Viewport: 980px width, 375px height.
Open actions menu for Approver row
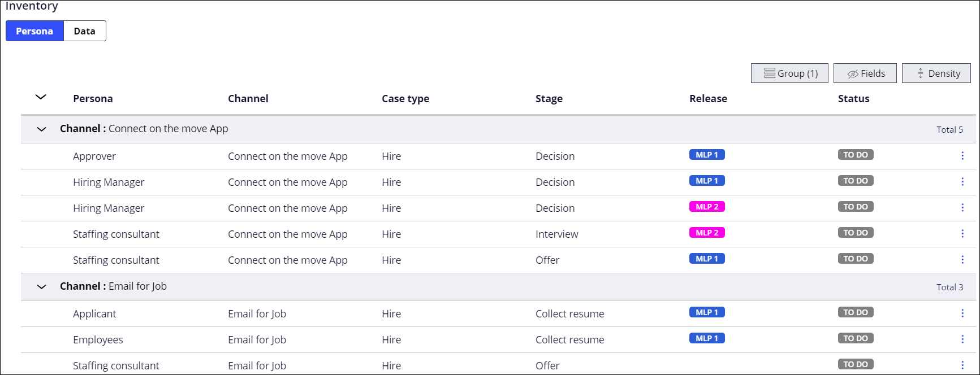coord(962,155)
